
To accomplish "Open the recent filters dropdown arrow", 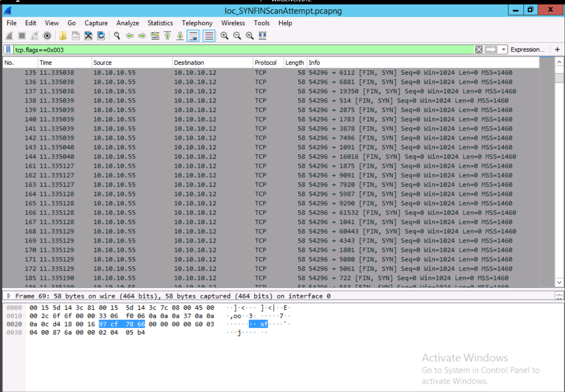I will [x=503, y=50].
